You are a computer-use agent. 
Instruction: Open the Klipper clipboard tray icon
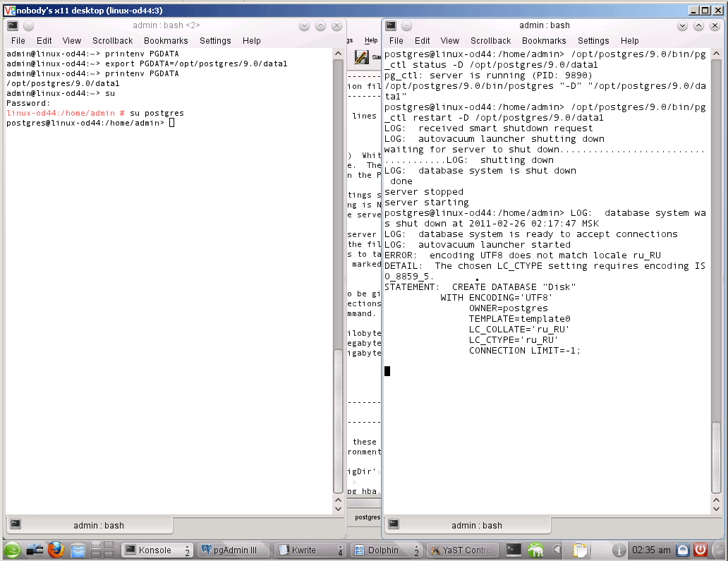point(579,550)
